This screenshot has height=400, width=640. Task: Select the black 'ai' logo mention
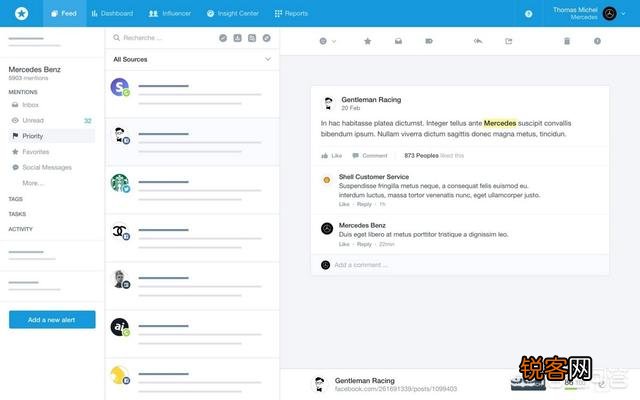tap(120, 327)
